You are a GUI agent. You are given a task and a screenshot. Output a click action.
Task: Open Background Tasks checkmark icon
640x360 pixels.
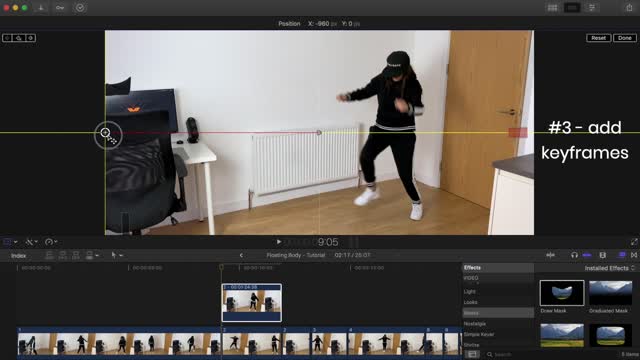(80, 8)
